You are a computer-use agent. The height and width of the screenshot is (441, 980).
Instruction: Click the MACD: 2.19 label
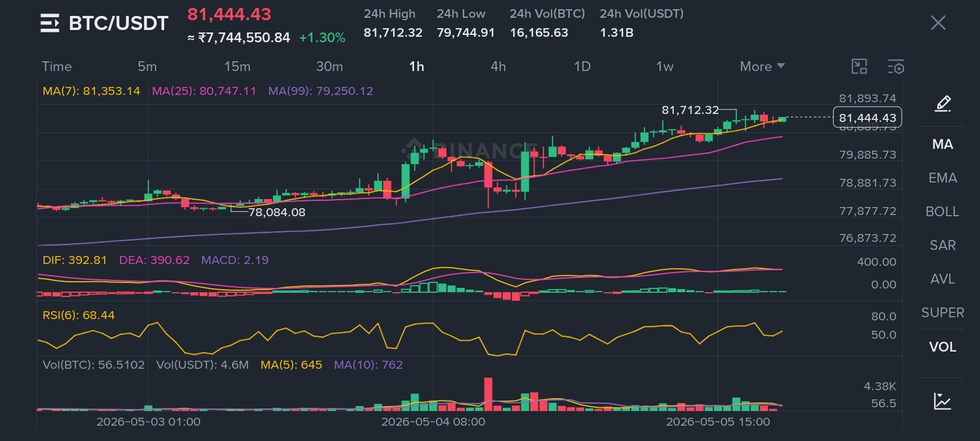click(x=235, y=260)
